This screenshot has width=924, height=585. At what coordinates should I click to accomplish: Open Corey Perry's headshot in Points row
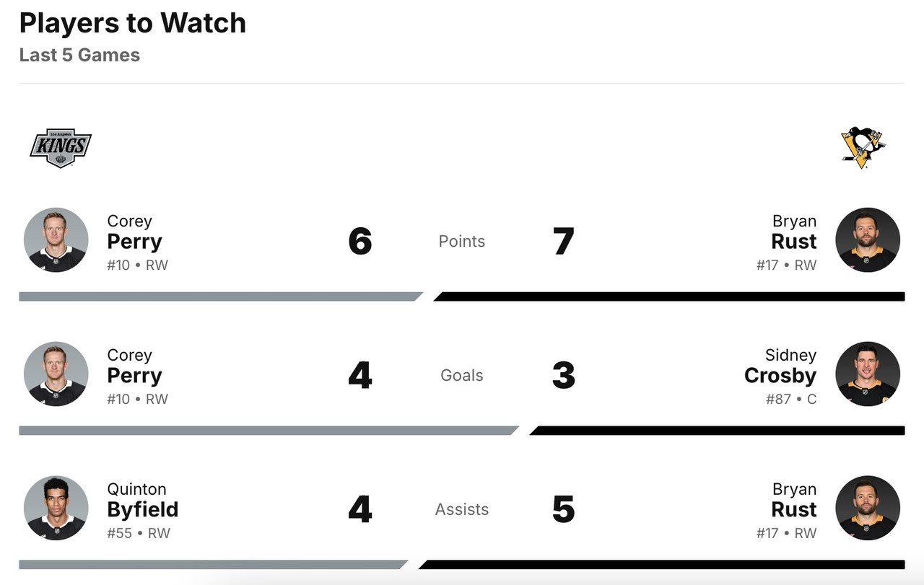coord(56,240)
